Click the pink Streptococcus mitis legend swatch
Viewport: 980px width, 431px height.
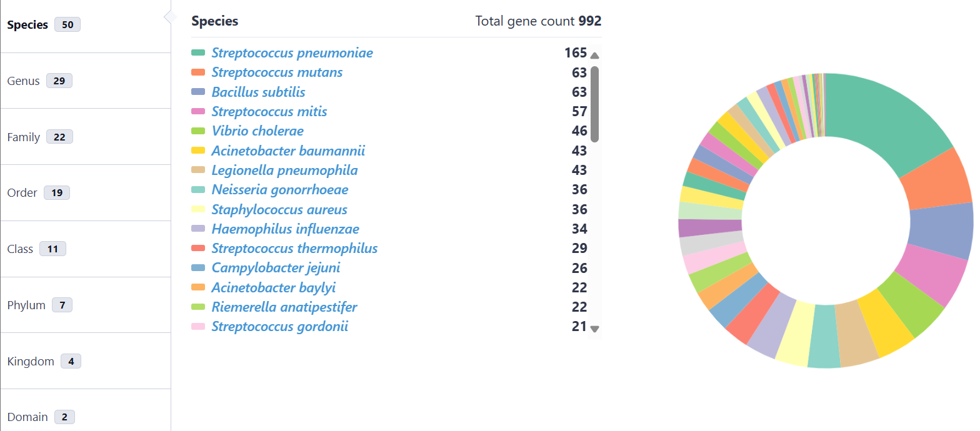(x=198, y=112)
